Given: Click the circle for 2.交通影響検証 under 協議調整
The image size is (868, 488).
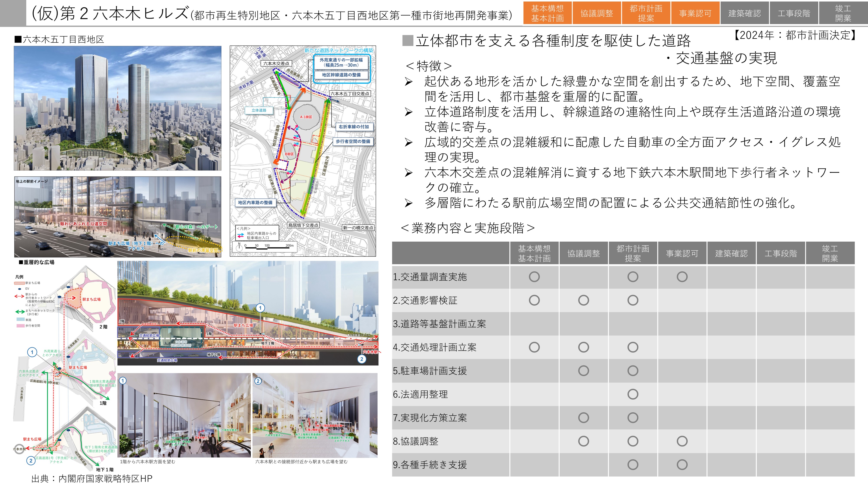Looking at the screenshot, I should [584, 300].
